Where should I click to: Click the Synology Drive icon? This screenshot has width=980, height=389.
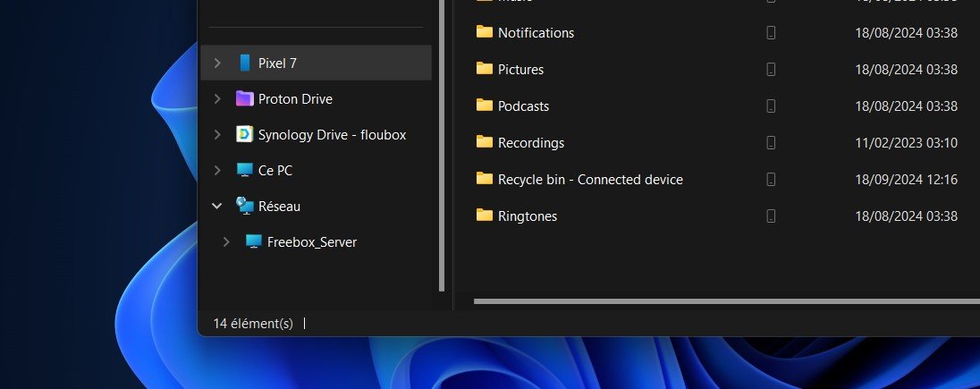(x=244, y=134)
